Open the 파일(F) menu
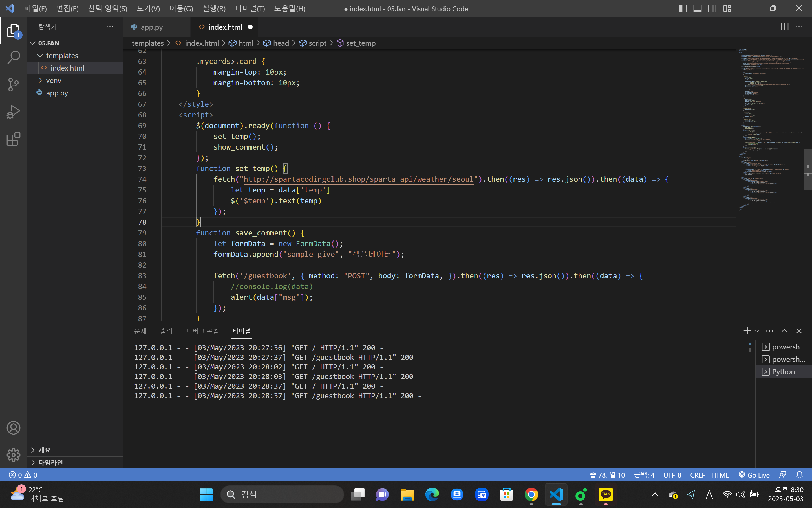 click(x=35, y=9)
